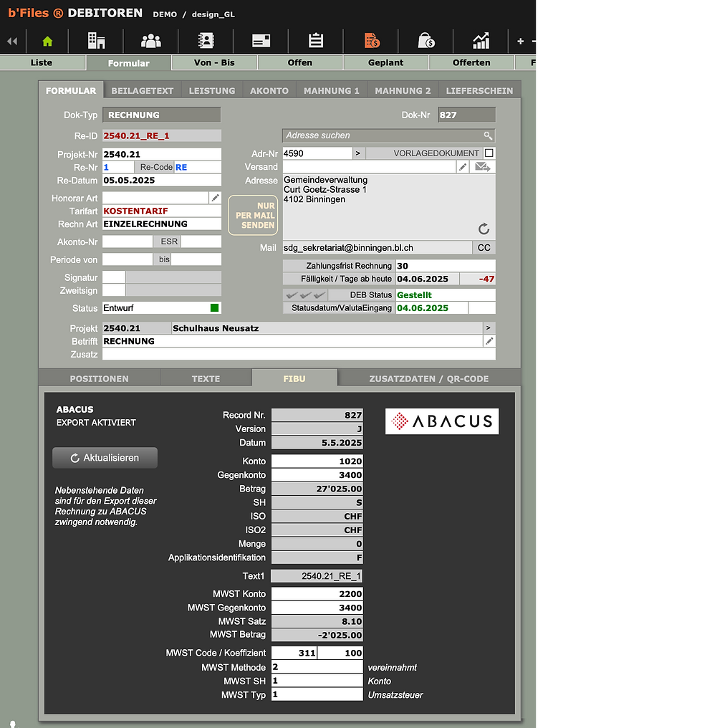This screenshot has height=728, width=702.
Task: Switch to the Liste tab
Action: 42,62
